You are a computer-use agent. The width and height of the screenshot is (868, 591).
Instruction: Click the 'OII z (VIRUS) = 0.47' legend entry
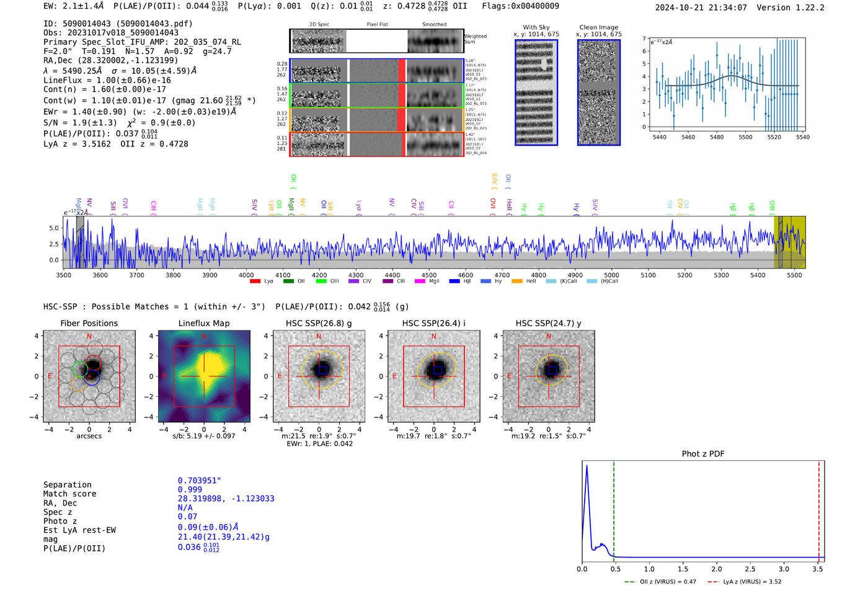tap(660, 582)
